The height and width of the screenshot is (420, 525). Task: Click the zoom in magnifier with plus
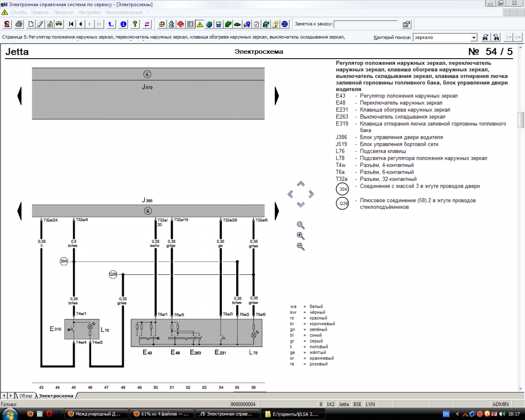coord(301,236)
